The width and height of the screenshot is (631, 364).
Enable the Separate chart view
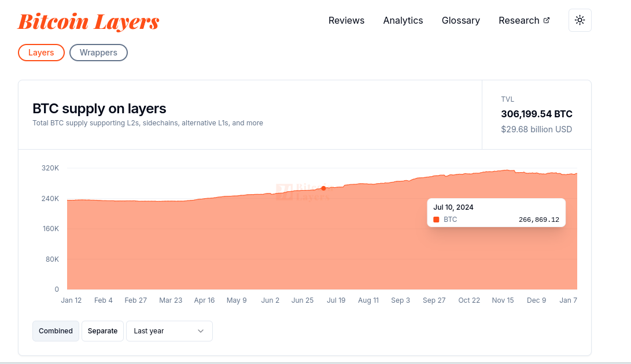point(102,330)
